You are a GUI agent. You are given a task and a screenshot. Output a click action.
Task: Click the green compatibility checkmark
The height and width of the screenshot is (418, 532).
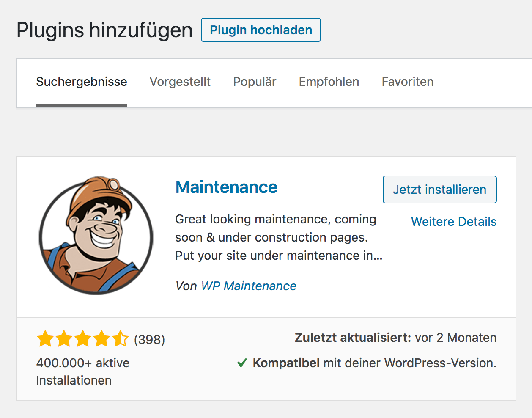(242, 363)
